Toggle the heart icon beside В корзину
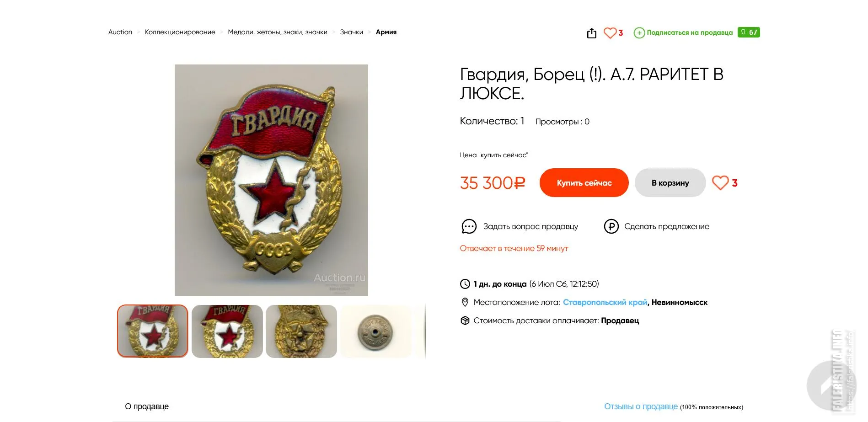 tap(720, 183)
